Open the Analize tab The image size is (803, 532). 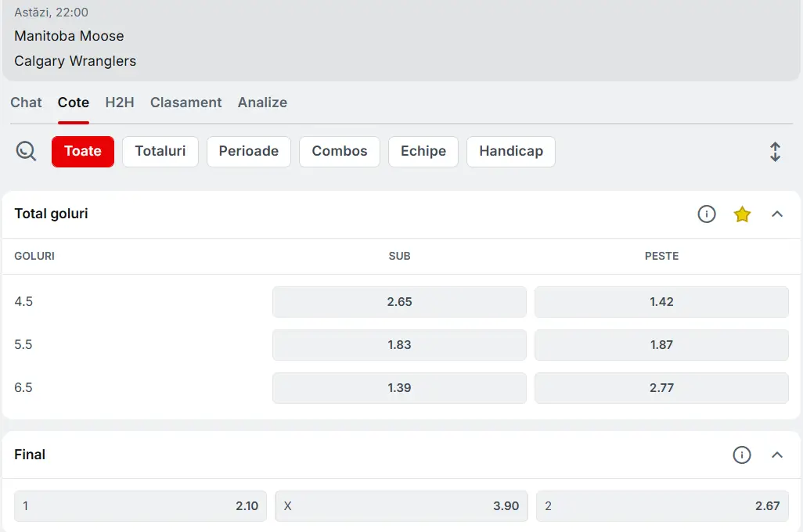pos(262,102)
